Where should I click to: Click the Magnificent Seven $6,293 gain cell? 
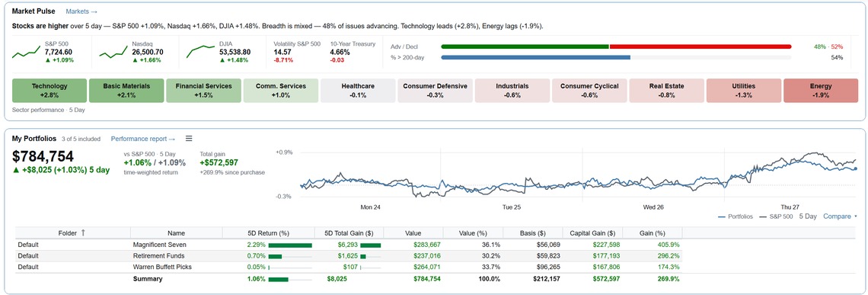(x=349, y=245)
